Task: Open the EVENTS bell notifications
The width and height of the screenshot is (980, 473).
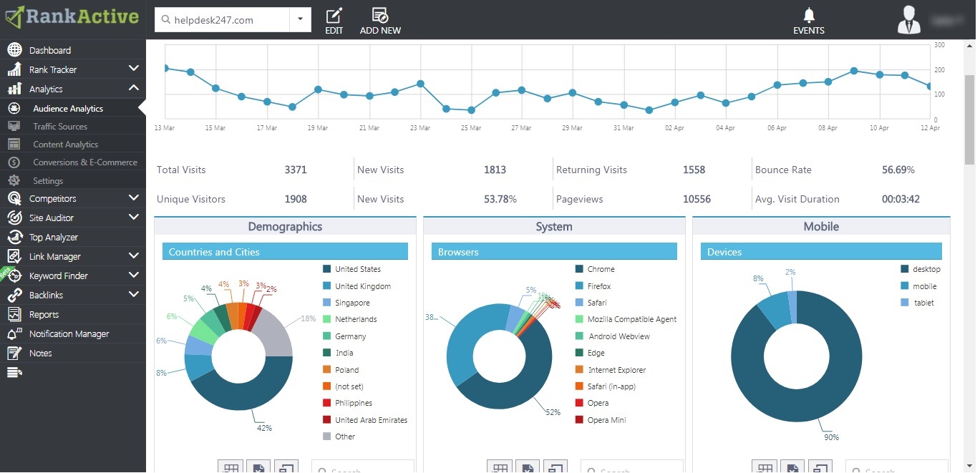Action: [x=809, y=21]
